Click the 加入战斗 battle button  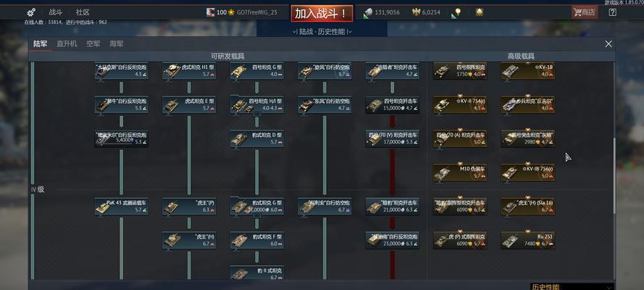coord(322,14)
